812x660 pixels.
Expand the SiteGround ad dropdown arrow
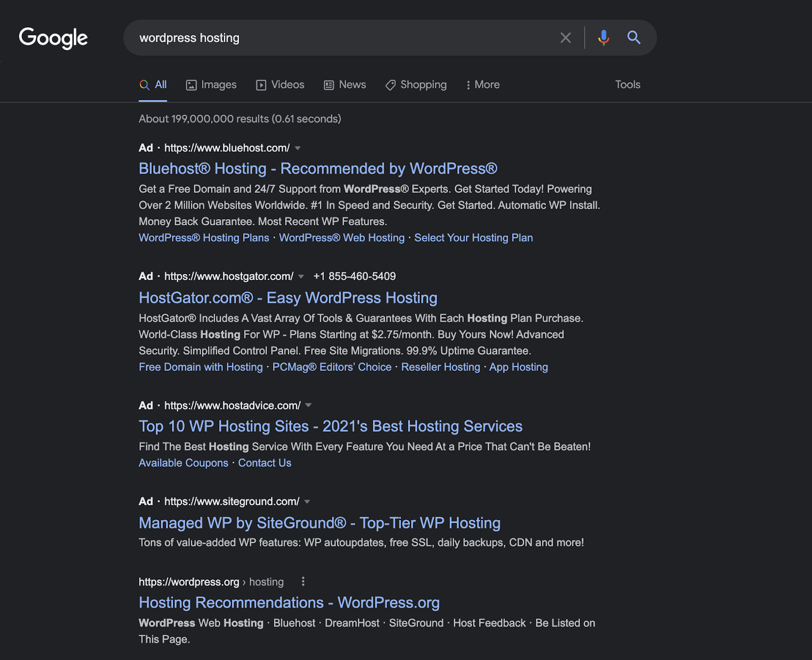point(308,502)
